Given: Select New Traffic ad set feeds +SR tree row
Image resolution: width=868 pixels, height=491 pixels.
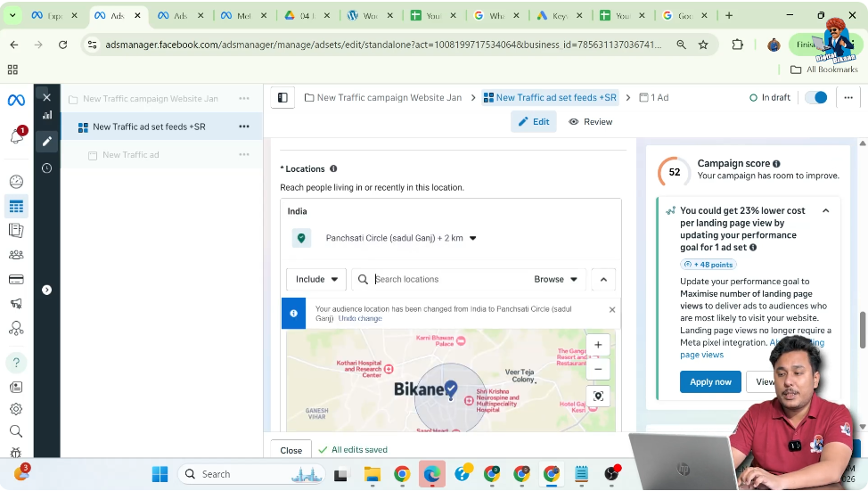Looking at the screenshot, I should pos(161,127).
